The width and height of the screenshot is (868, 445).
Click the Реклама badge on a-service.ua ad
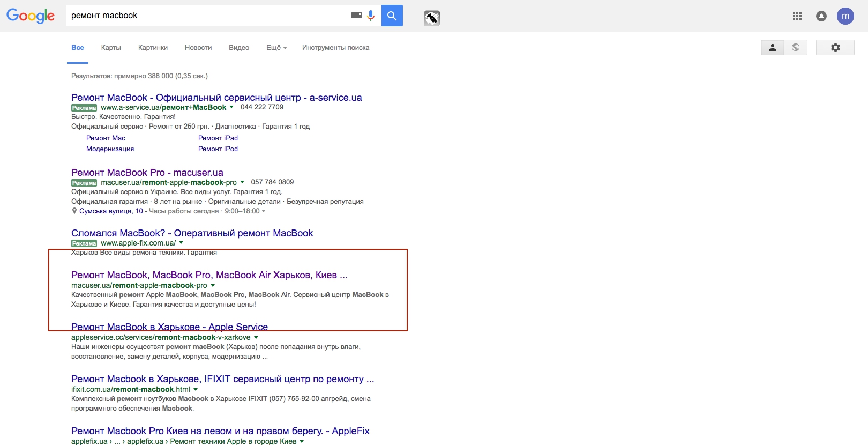[84, 108]
